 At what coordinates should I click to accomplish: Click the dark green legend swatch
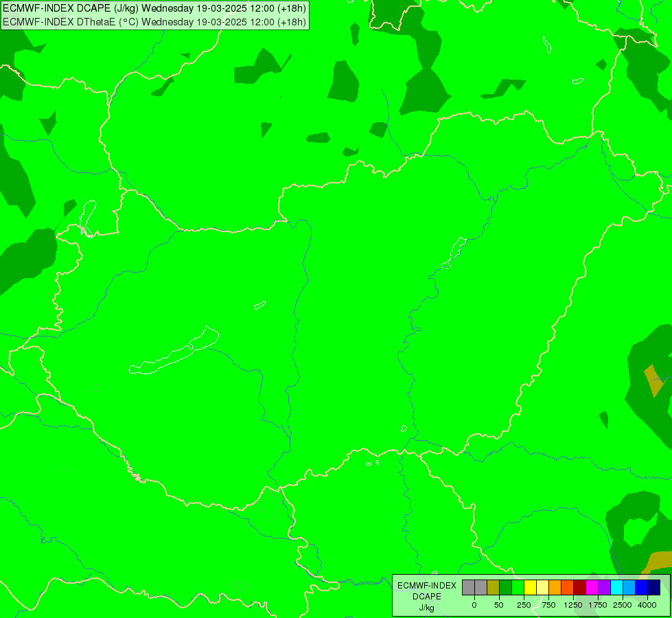tap(506, 588)
